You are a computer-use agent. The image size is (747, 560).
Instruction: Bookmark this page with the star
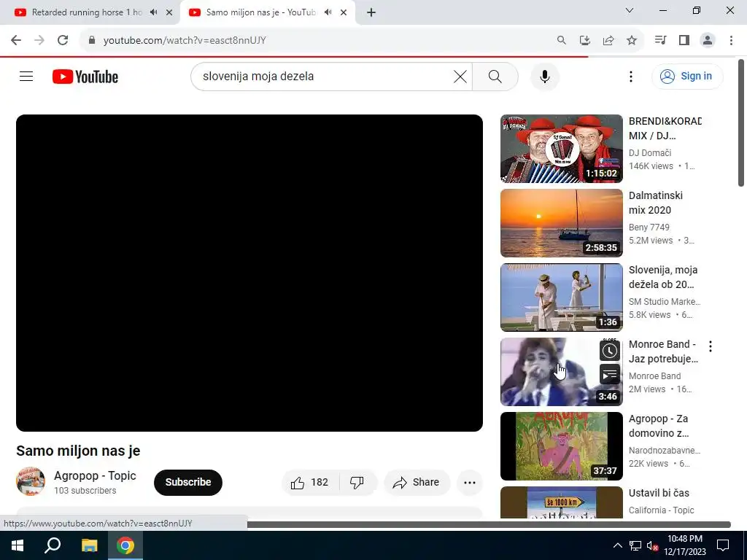tap(632, 41)
